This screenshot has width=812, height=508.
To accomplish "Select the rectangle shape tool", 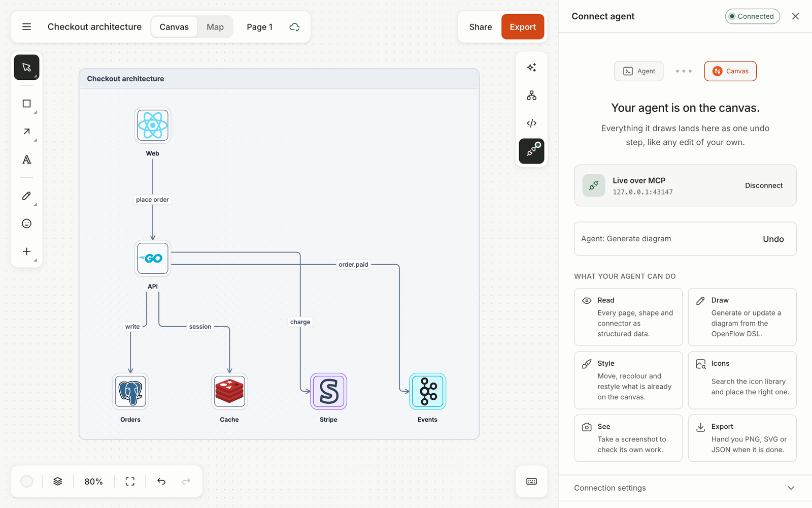I will click(26, 104).
